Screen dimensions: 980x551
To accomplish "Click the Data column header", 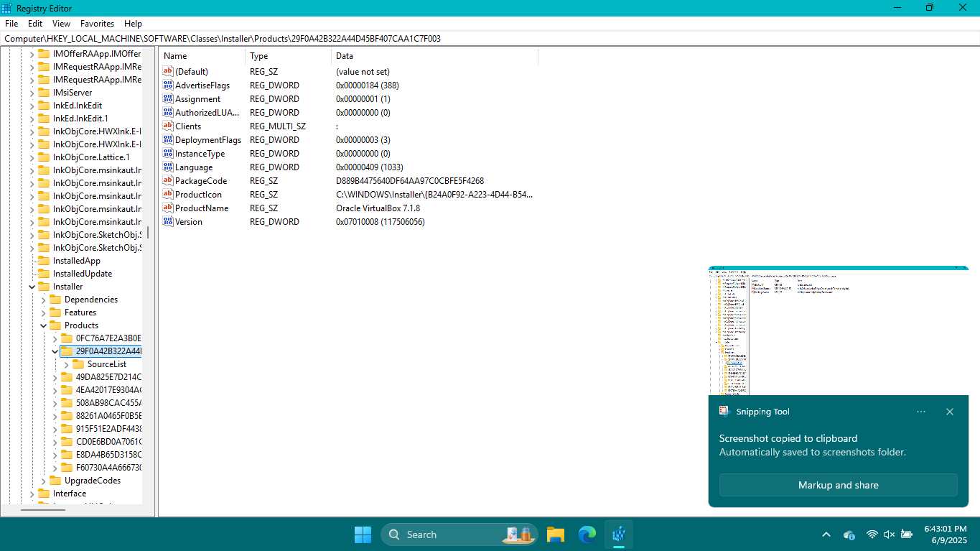I will [435, 56].
